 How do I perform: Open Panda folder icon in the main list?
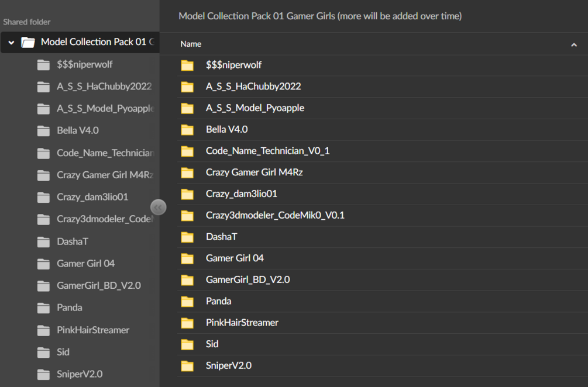pos(187,301)
